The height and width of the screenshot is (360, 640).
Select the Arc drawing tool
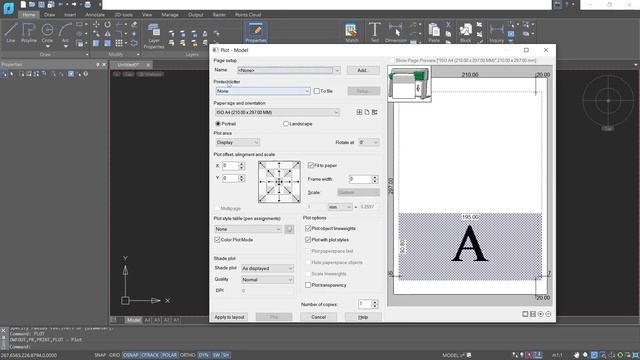pyautogui.click(x=65, y=33)
